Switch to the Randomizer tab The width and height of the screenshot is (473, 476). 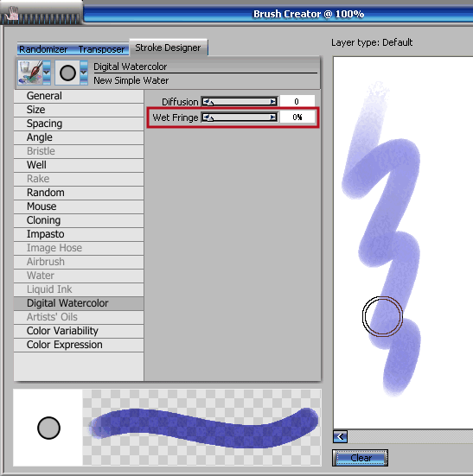click(x=43, y=49)
